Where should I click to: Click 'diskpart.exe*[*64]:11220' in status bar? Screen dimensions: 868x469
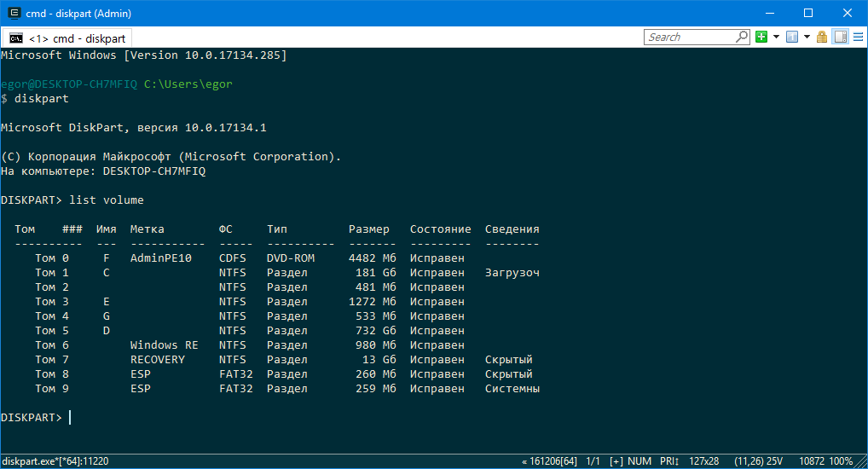pos(55,461)
